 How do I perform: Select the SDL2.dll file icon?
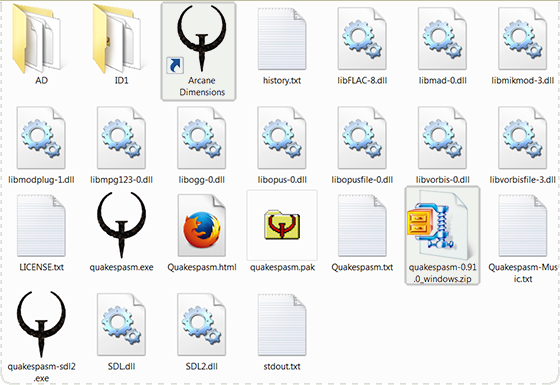click(x=201, y=325)
